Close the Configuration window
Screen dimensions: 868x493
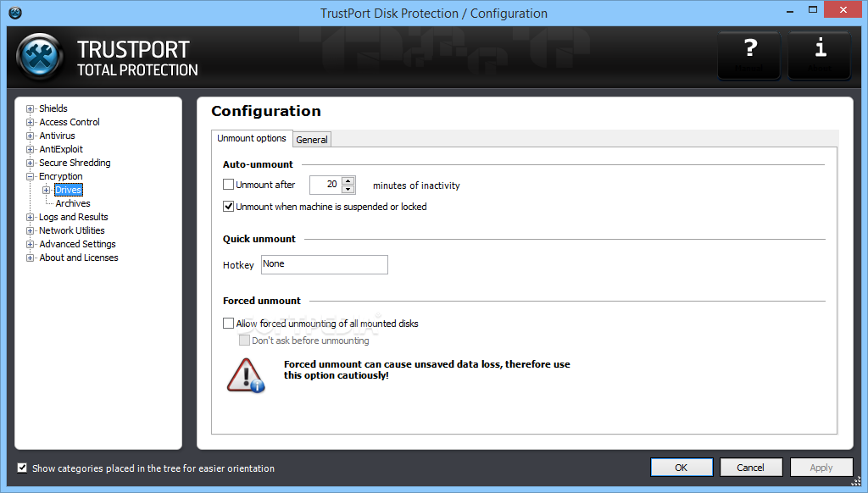[x=843, y=10]
